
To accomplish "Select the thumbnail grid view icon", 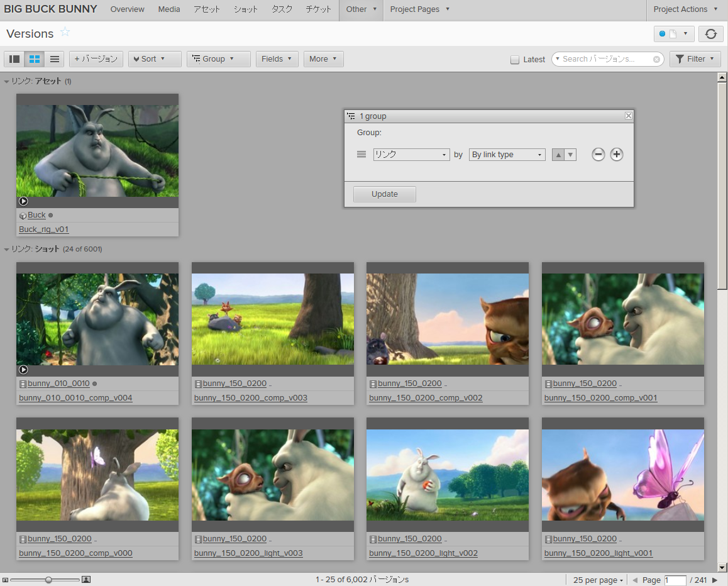I will (x=35, y=59).
